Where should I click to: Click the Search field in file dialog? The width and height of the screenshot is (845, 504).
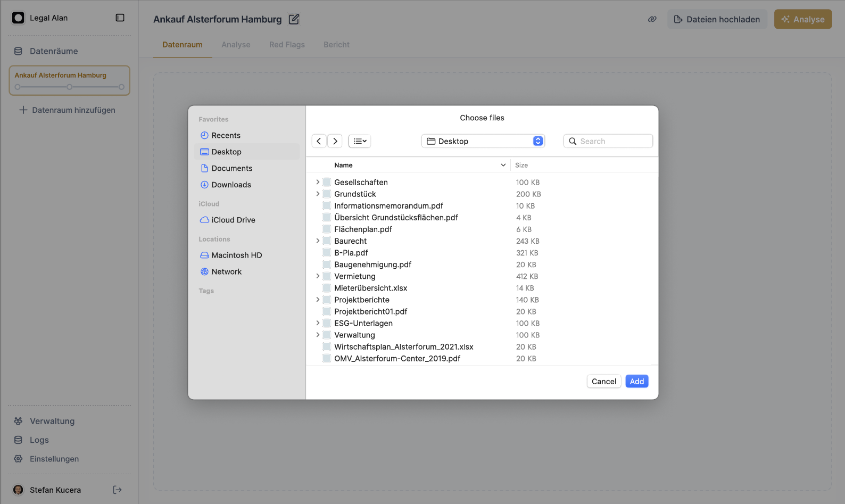coord(608,141)
